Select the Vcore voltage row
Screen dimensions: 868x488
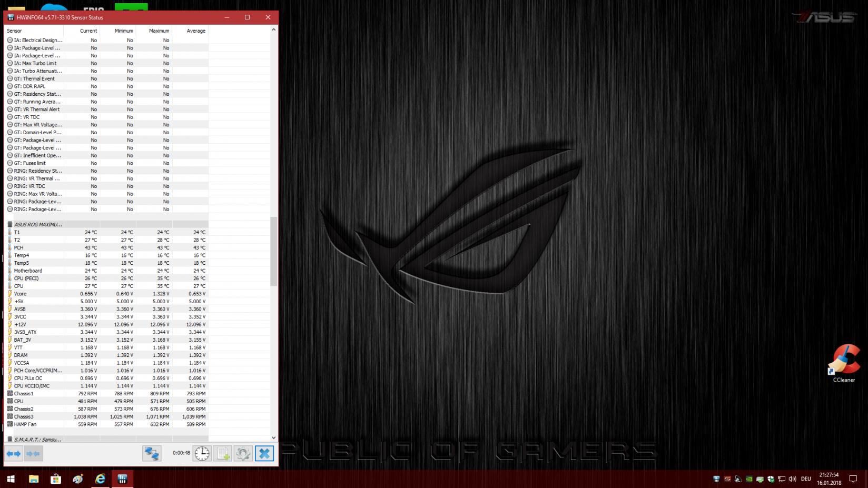106,294
